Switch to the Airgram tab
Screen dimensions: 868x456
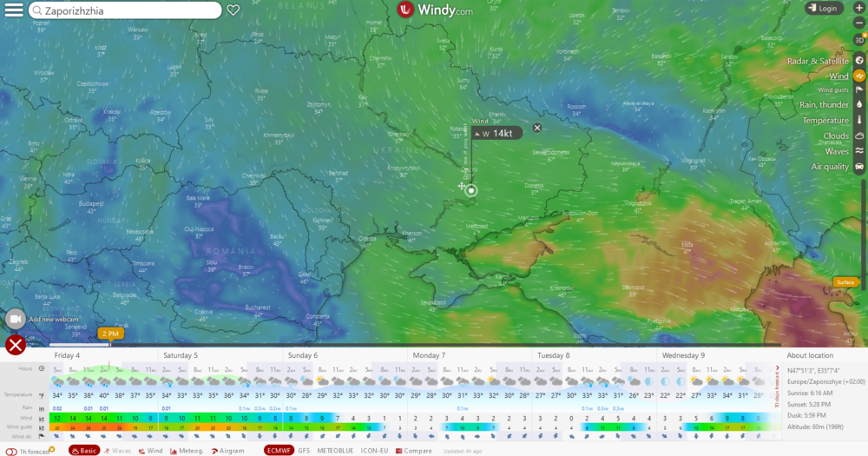(x=228, y=451)
